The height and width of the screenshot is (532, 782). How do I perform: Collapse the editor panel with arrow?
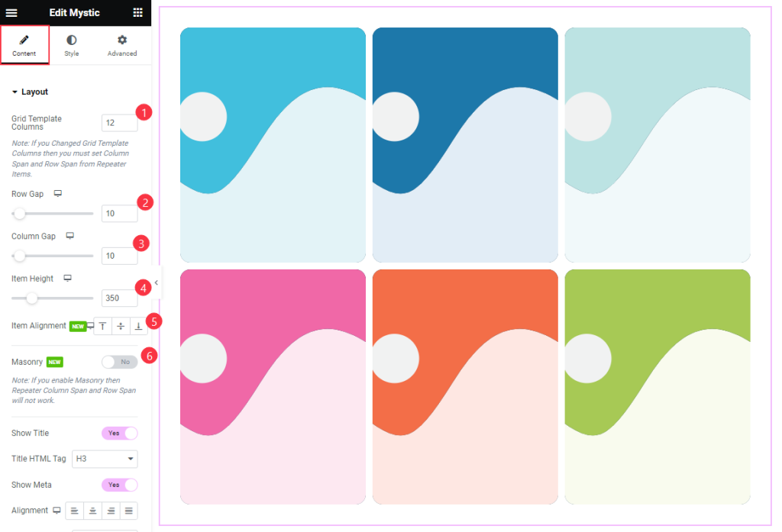[x=156, y=282]
